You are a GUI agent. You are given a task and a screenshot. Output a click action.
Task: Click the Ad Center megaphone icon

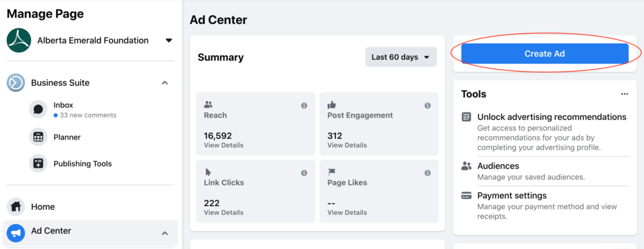(x=16, y=233)
